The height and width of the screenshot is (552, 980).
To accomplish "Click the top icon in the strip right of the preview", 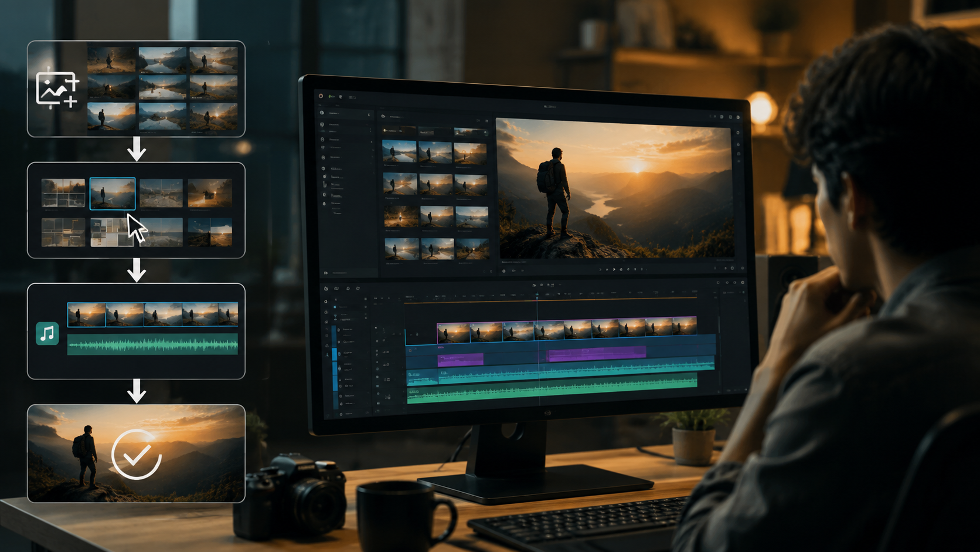I will coord(739,133).
